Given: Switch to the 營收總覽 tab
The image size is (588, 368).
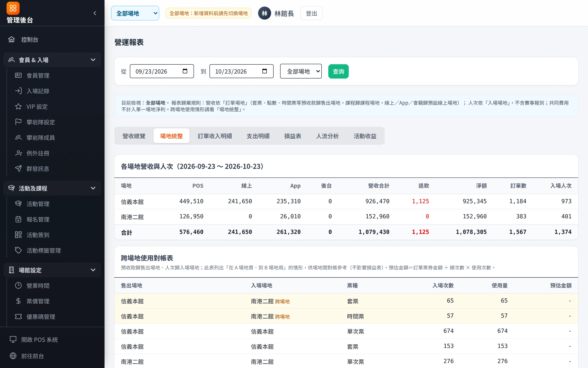Looking at the screenshot, I should coord(134,136).
